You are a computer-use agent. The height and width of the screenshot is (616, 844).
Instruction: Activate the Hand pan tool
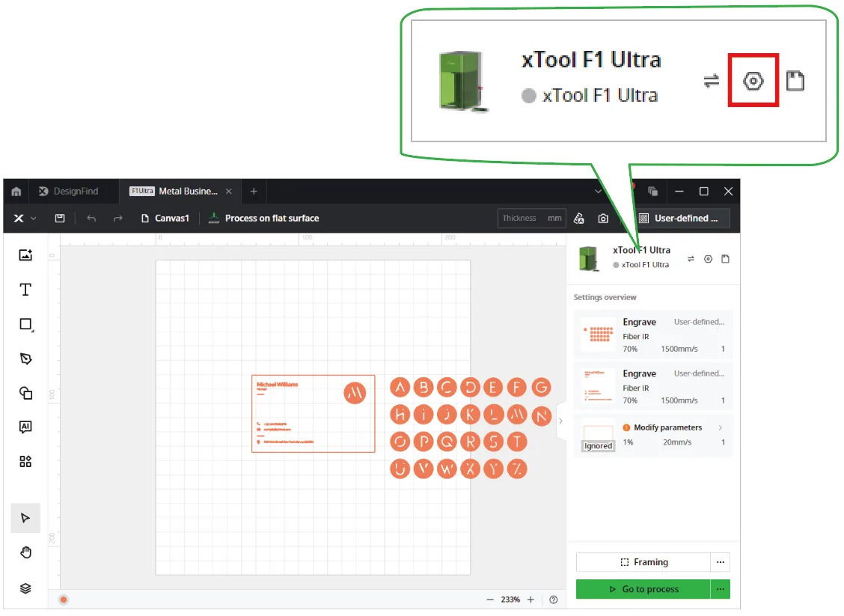25,552
